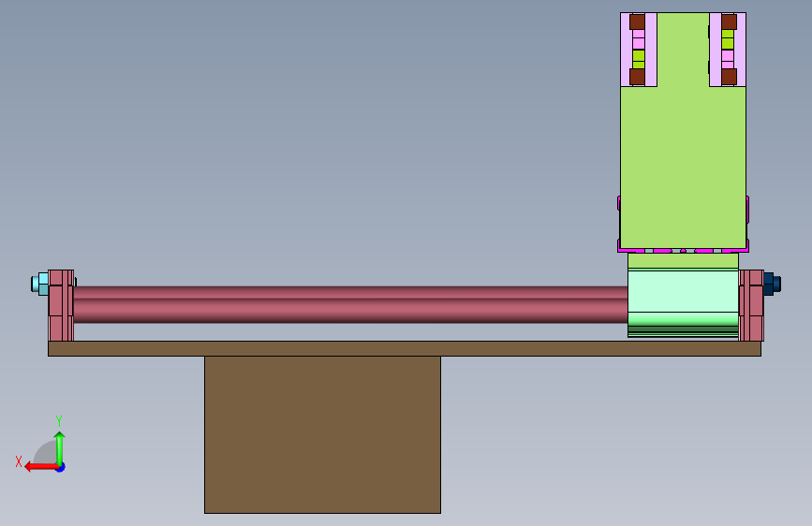Select upper brown square in left housing
This screenshot has width=812, height=526.
637,22
